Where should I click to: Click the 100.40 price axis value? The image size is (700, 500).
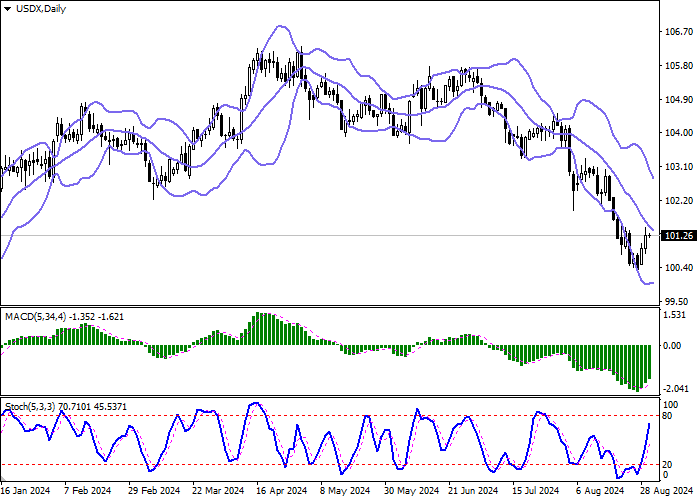pyautogui.click(x=679, y=267)
